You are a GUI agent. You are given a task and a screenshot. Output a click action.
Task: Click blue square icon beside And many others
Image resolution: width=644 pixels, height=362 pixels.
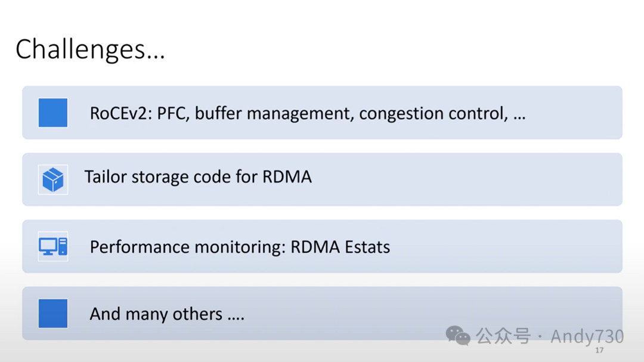[x=53, y=314]
